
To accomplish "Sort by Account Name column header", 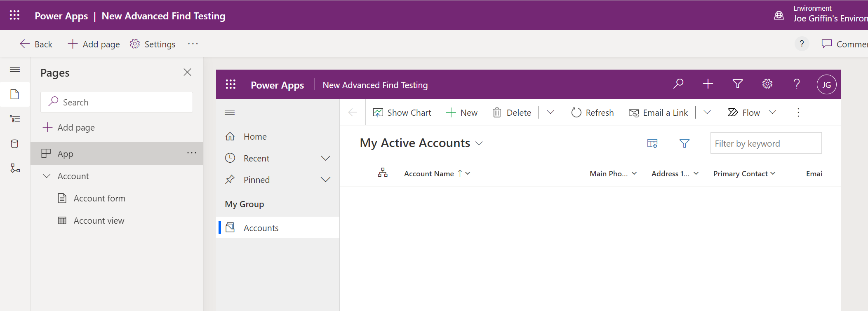I will [x=429, y=174].
